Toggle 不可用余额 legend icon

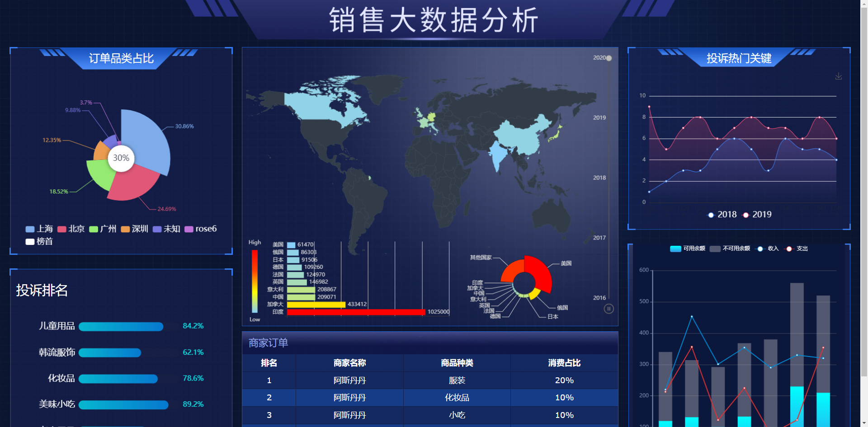click(715, 249)
